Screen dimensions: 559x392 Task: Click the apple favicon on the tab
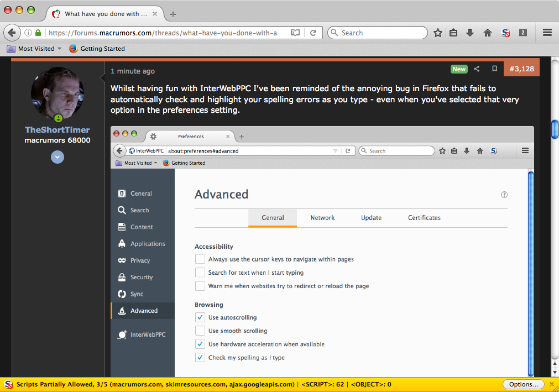(x=56, y=14)
